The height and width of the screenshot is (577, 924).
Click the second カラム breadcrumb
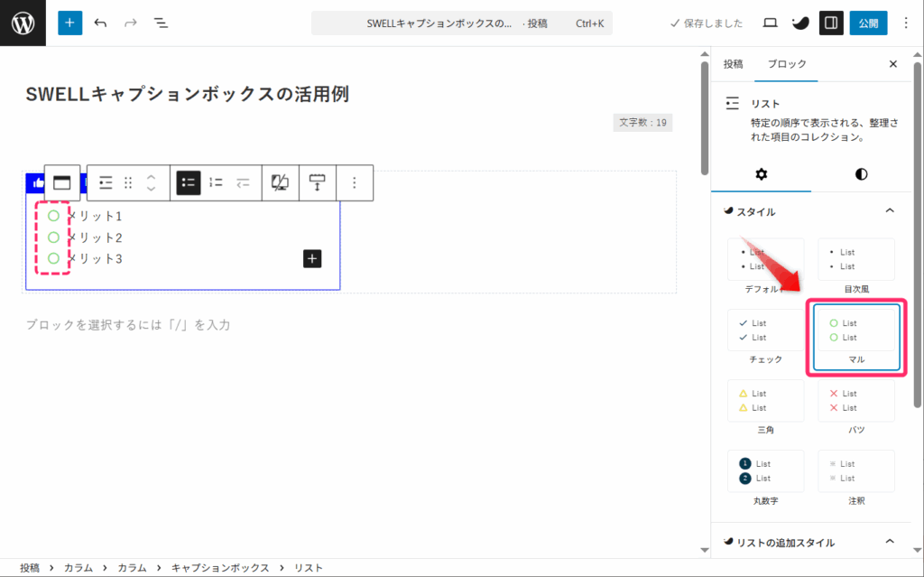(x=132, y=568)
